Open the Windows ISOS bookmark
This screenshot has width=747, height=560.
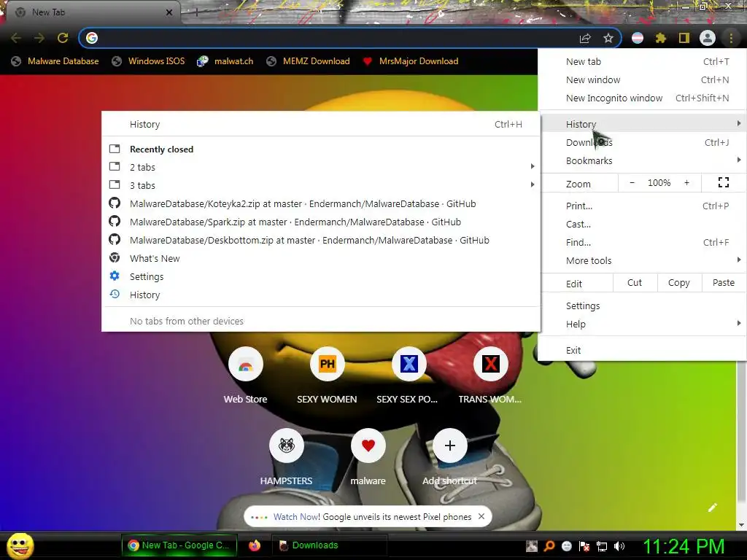[148, 61]
